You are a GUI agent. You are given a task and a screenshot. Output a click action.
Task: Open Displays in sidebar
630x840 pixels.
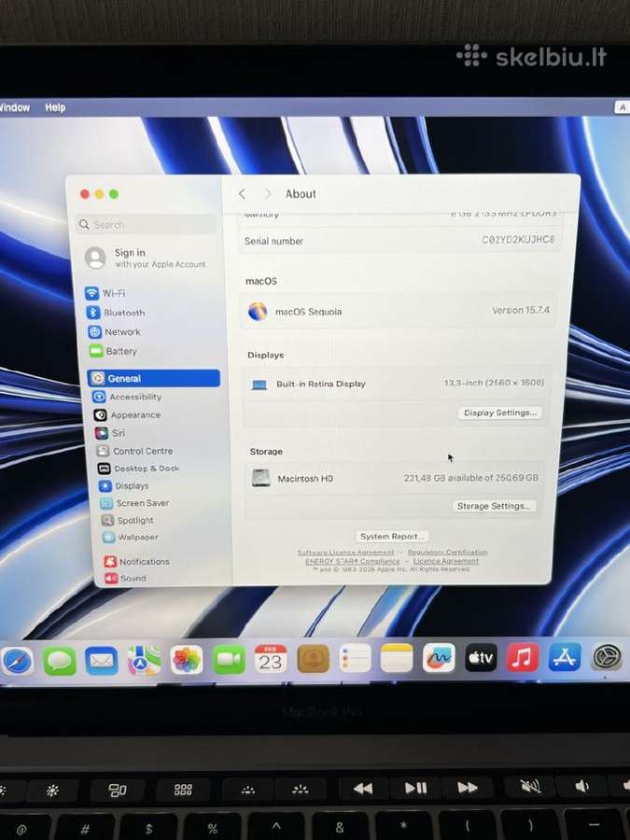(x=124, y=486)
